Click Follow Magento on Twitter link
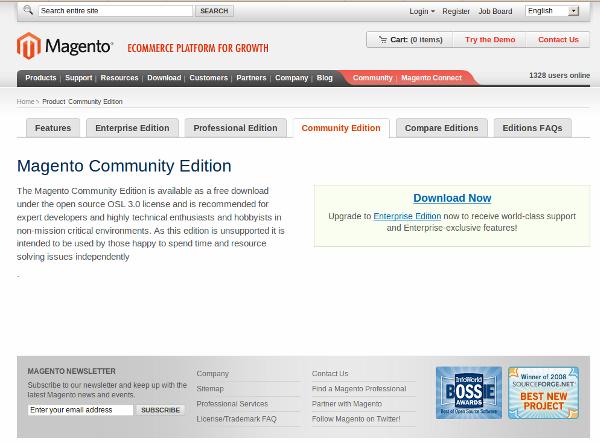The height and width of the screenshot is (443, 600). [x=356, y=419]
